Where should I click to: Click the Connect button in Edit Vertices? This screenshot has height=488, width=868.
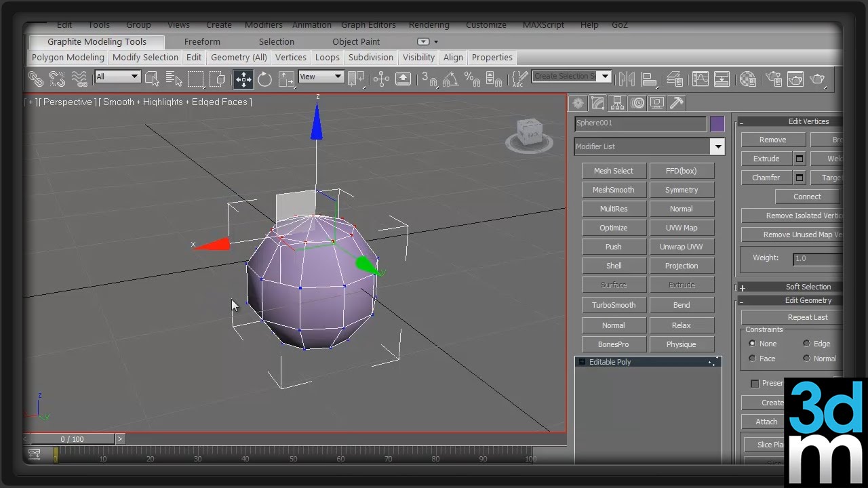807,197
